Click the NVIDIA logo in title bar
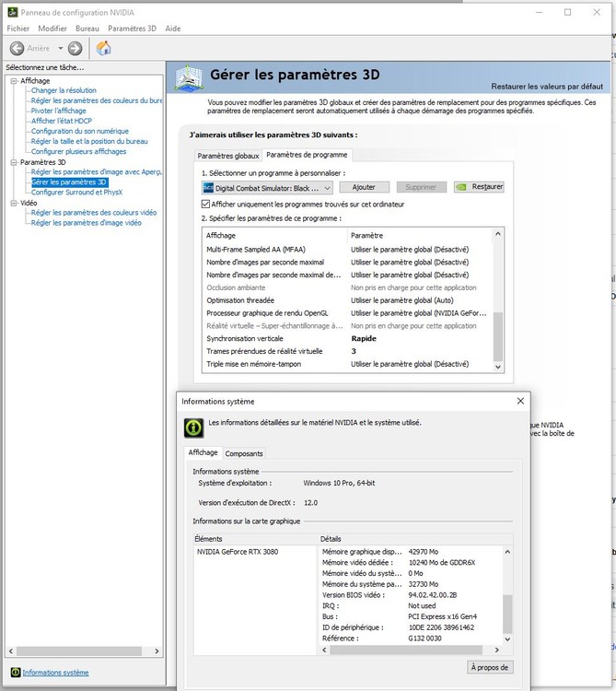This screenshot has width=616, height=691. 12,12
